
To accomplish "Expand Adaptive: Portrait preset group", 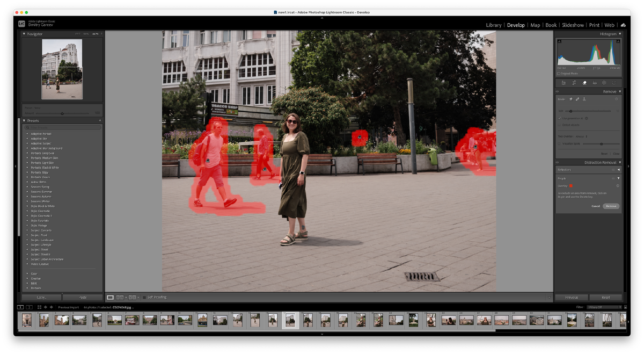I will click(27, 133).
